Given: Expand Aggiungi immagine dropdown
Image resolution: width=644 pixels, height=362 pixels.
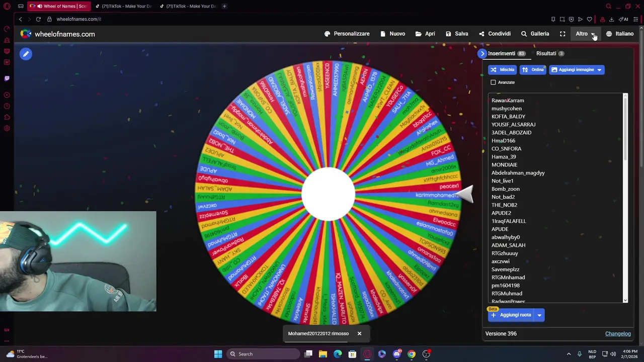Looking at the screenshot, I should click(x=599, y=70).
